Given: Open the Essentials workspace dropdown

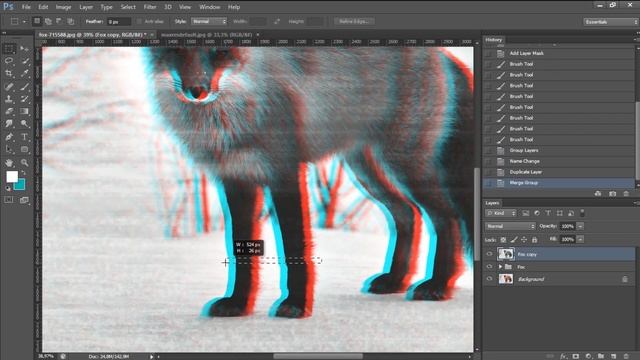Looking at the screenshot, I should click(610, 22).
